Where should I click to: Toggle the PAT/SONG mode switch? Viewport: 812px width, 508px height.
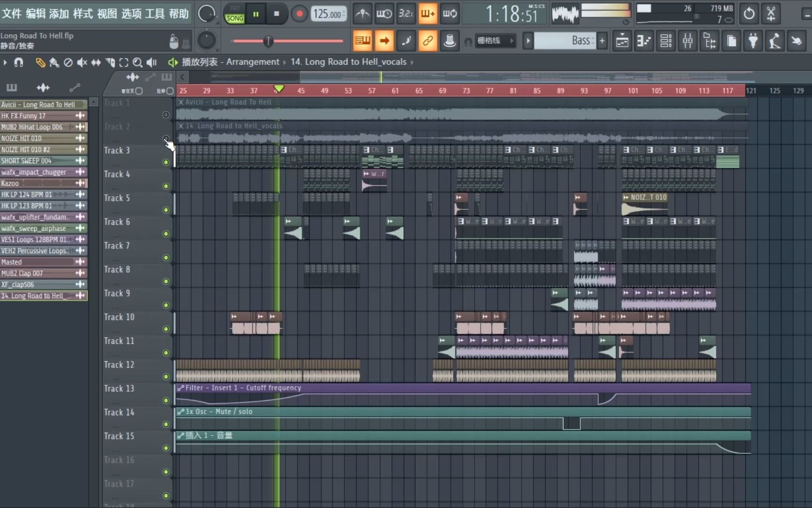pyautogui.click(x=234, y=14)
